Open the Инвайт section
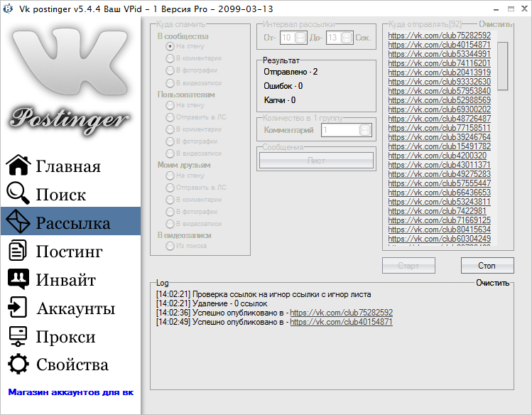The width and height of the screenshot is (532, 415). [x=70, y=279]
